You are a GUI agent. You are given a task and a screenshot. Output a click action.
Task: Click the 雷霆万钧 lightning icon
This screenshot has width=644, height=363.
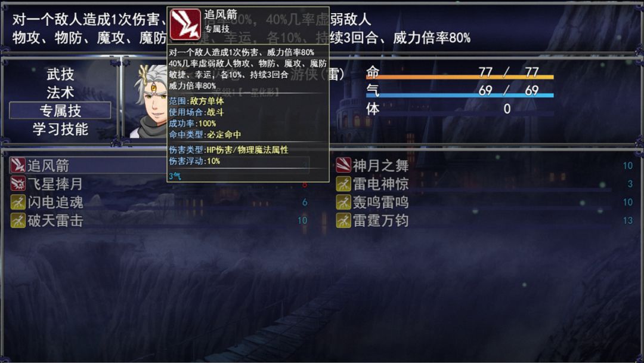click(343, 221)
